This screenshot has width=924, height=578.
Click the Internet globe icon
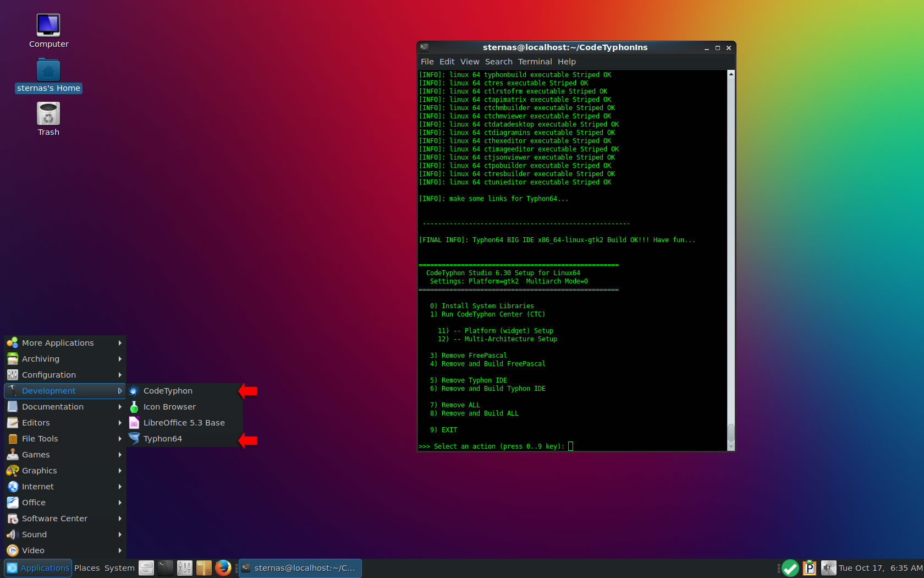click(x=13, y=487)
